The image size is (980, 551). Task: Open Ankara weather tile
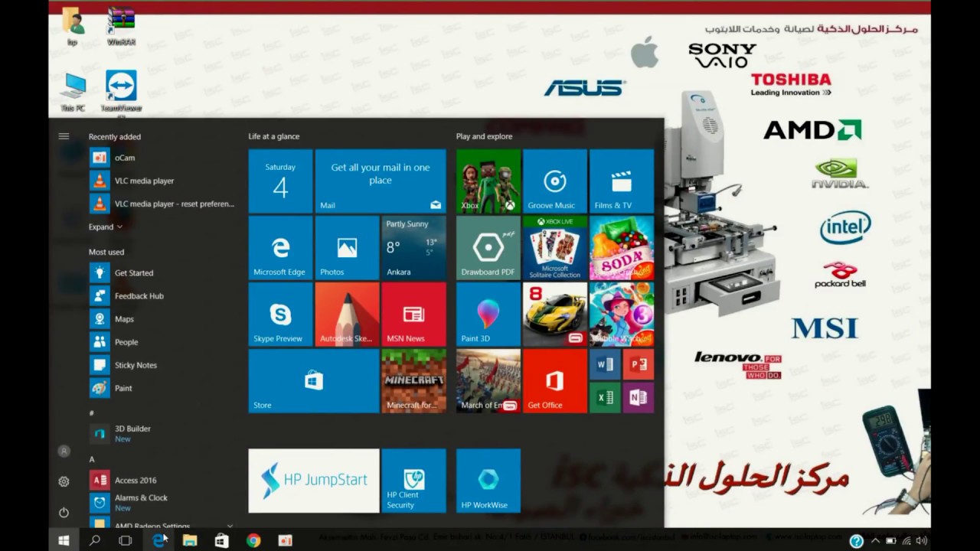(x=413, y=247)
